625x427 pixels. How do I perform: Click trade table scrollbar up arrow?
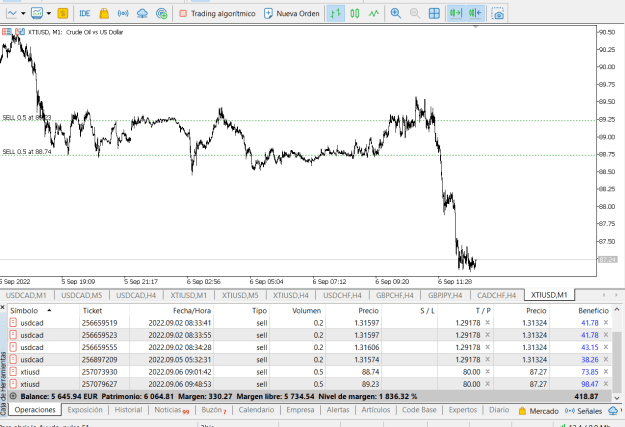click(x=617, y=309)
